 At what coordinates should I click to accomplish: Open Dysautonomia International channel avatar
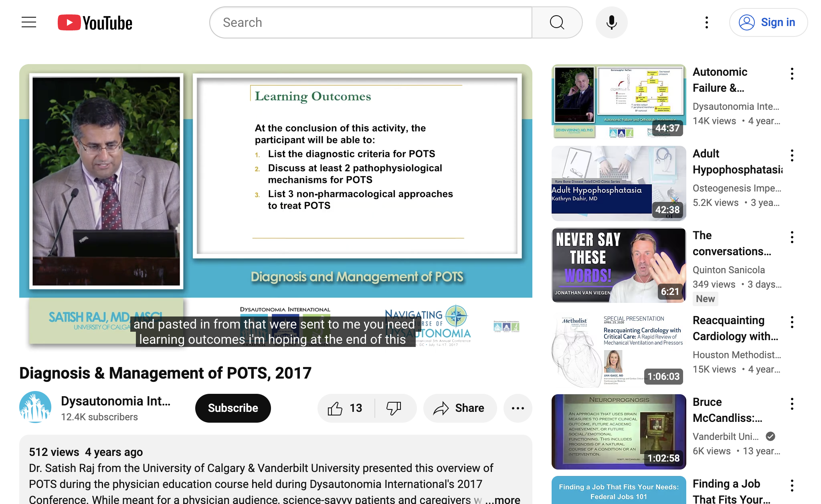click(35, 408)
